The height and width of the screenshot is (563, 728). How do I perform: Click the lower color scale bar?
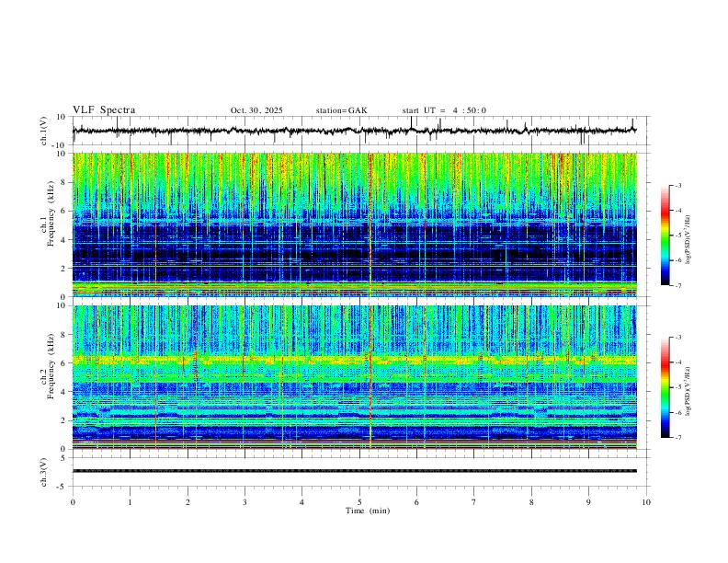[x=665, y=387]
